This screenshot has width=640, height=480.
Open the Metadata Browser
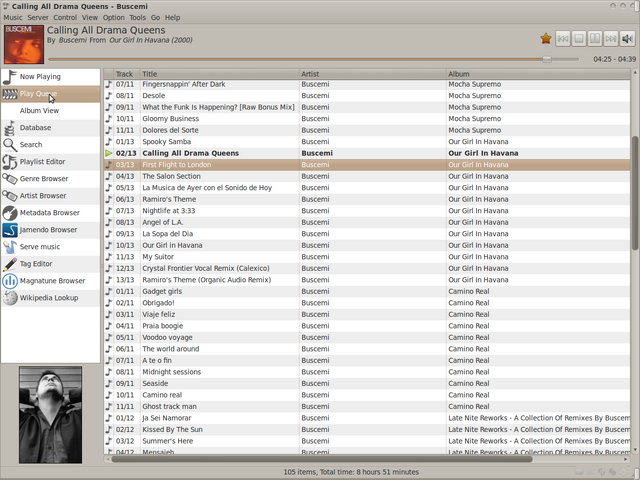(x=51, y=213)
